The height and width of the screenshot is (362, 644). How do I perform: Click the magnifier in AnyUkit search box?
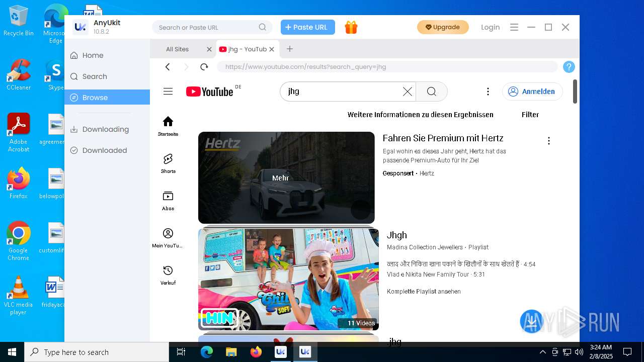(x=263, y=27)
